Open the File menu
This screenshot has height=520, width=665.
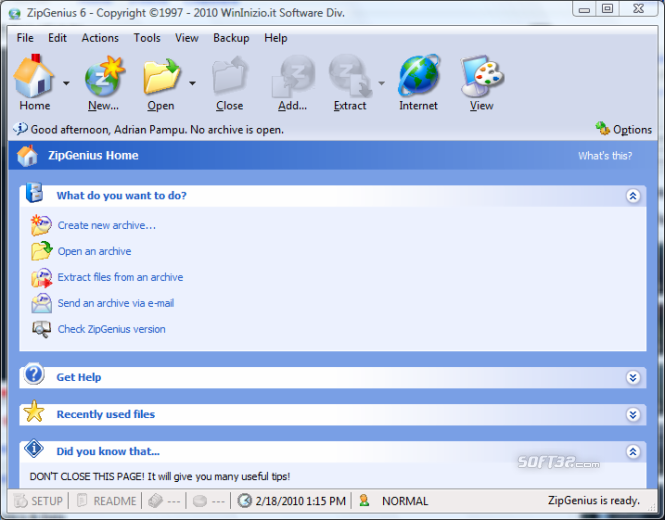pyautogui.click(x=25, y=38)
